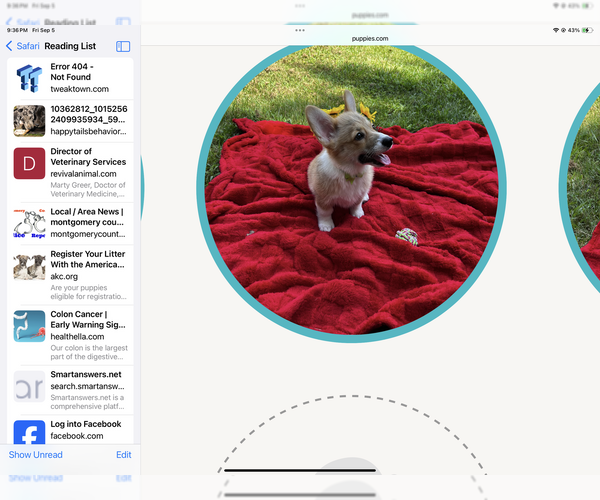Image resolution: width=600 pixels, height=500 pixels.
Task: Open the three-dot multitasking menu
Action: click(300, 30)
